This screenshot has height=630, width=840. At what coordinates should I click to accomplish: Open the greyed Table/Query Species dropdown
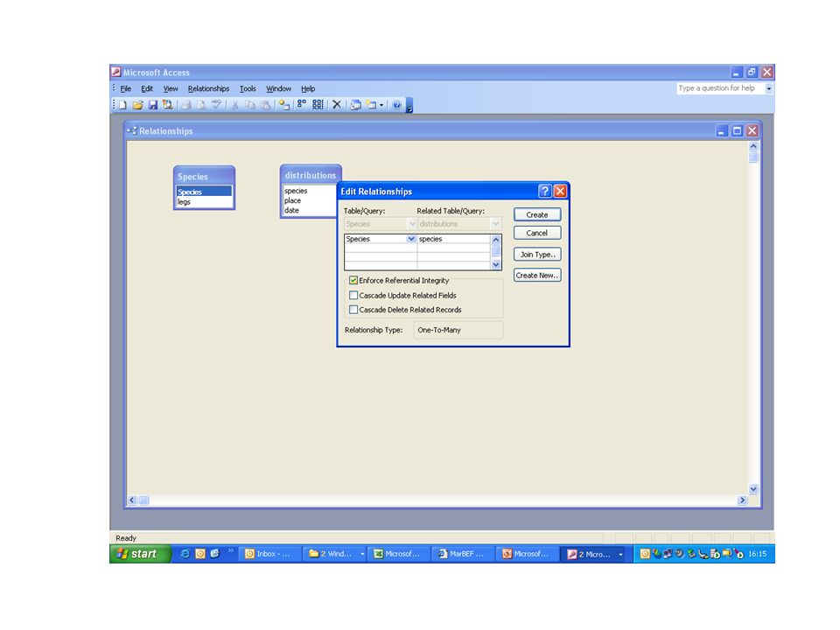click(412, 224)
